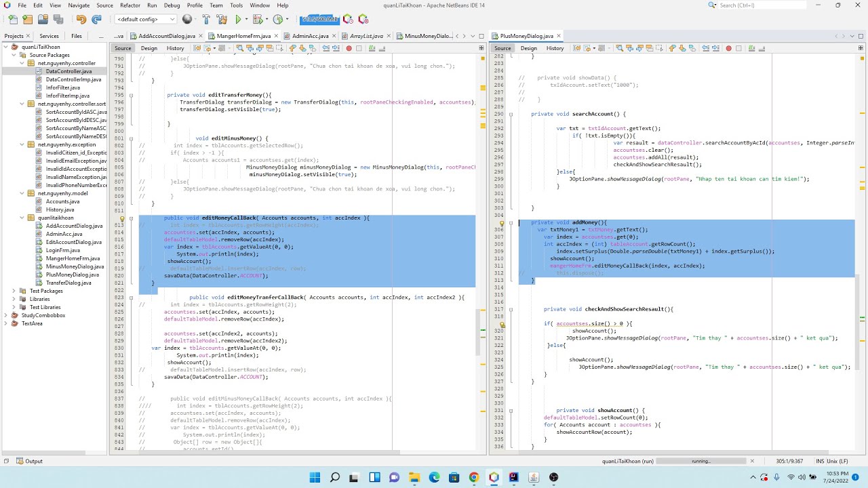Open the Output panel at bottom
Viewport: 868px width, 488px height.
point(29,461)
